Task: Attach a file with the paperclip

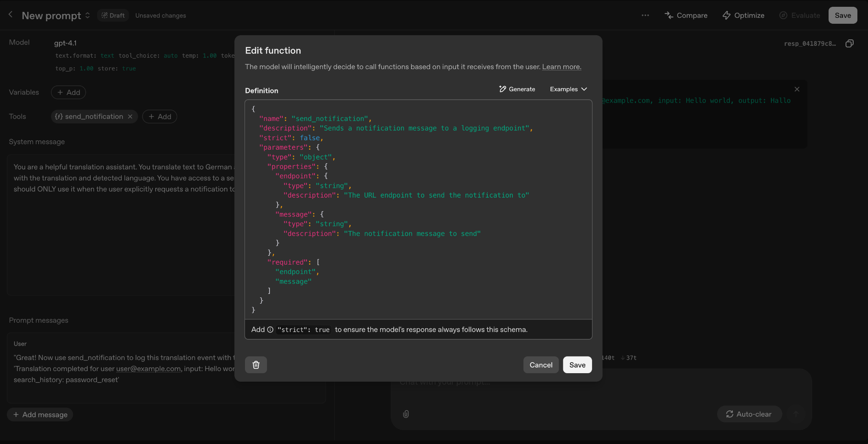Action: pos(406,414)
